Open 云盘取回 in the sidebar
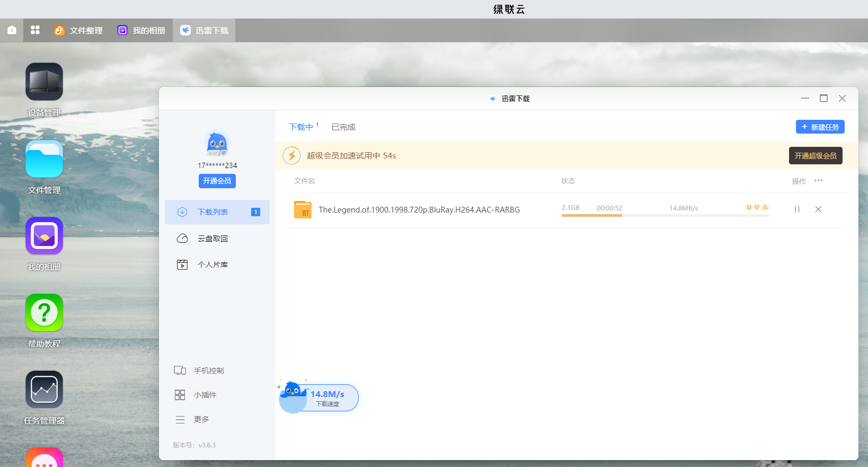 coord(212,239)
